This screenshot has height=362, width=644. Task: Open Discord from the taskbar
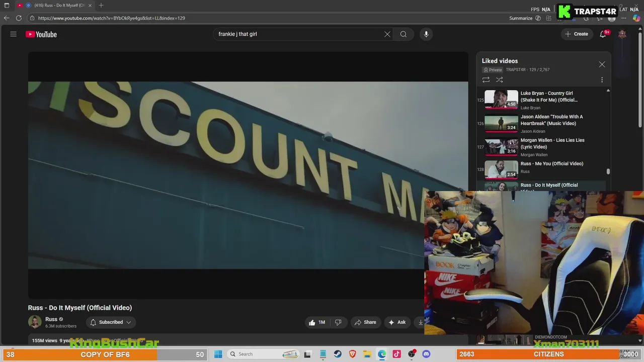pos(426,354)
